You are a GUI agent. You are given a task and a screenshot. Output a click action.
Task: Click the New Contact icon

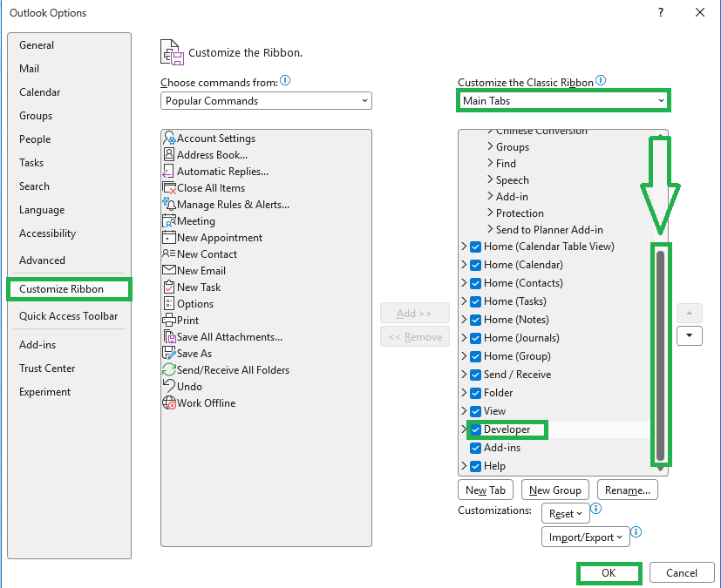pyautogui.click(x=169, y=253)
